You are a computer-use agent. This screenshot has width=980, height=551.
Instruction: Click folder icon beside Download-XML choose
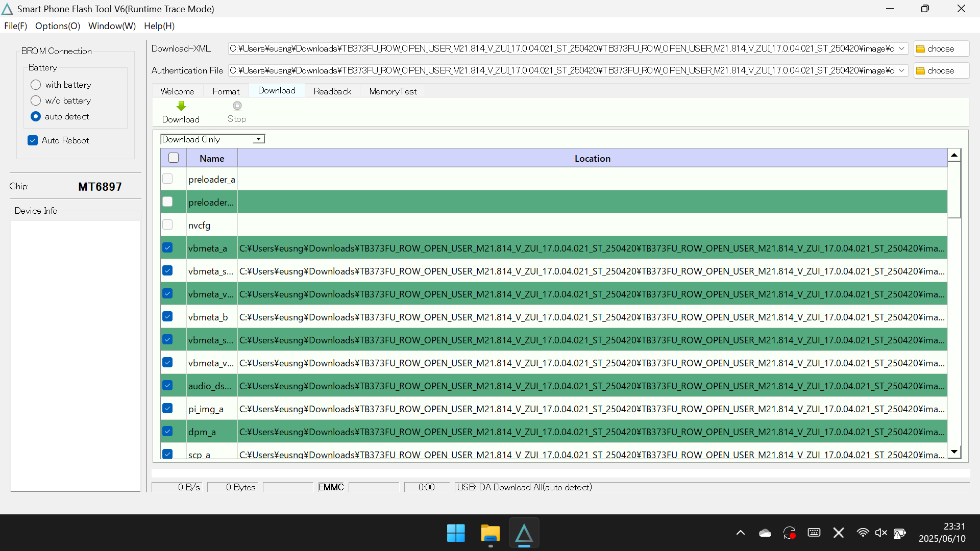tap(920, 49)
